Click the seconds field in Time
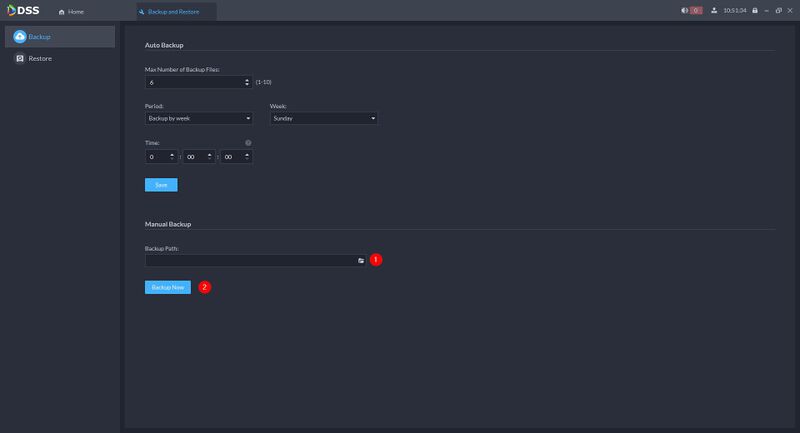 click(236, 157)
